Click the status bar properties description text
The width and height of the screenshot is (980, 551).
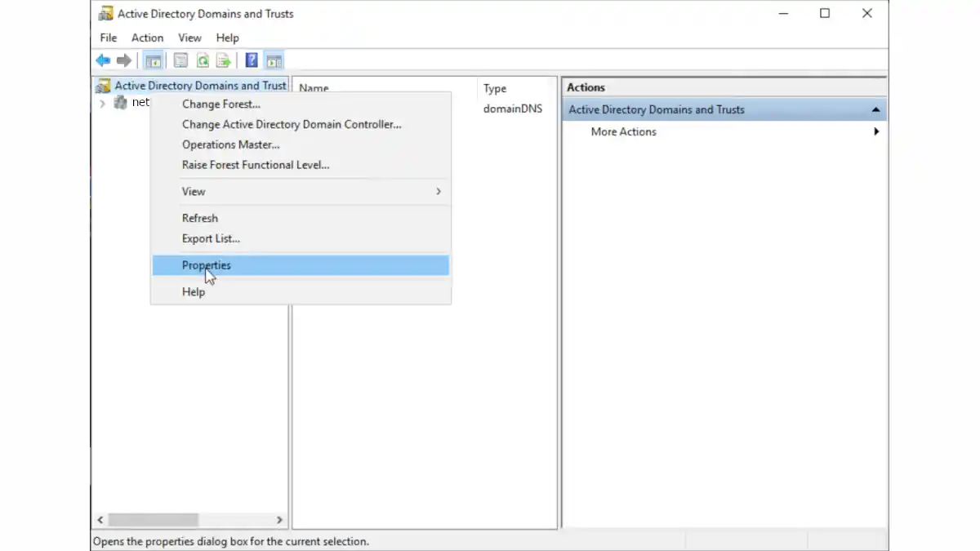[231, 541]
